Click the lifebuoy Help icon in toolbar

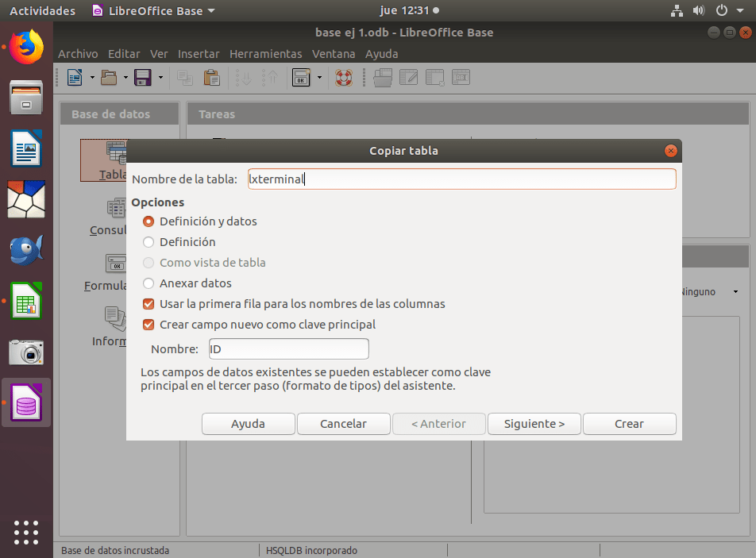(343, 77)
